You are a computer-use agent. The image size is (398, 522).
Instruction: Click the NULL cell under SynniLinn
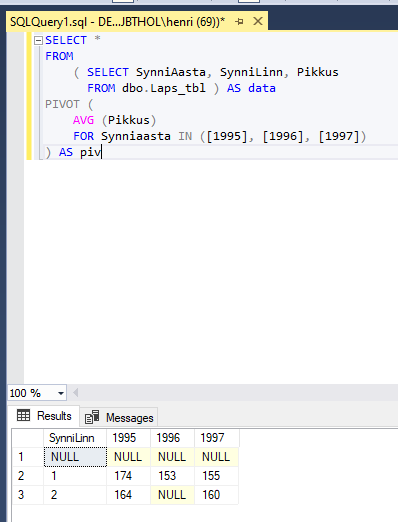tap(75, 457)
